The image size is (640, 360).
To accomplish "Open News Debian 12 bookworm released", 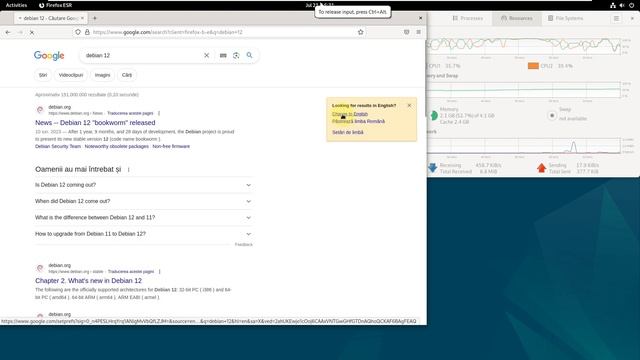I will 95,122.
